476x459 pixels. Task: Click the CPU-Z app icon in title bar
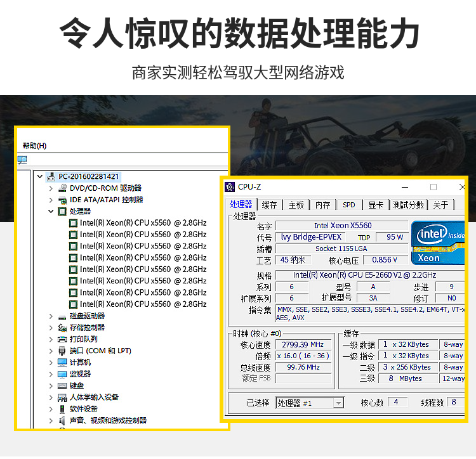(230, 187)
